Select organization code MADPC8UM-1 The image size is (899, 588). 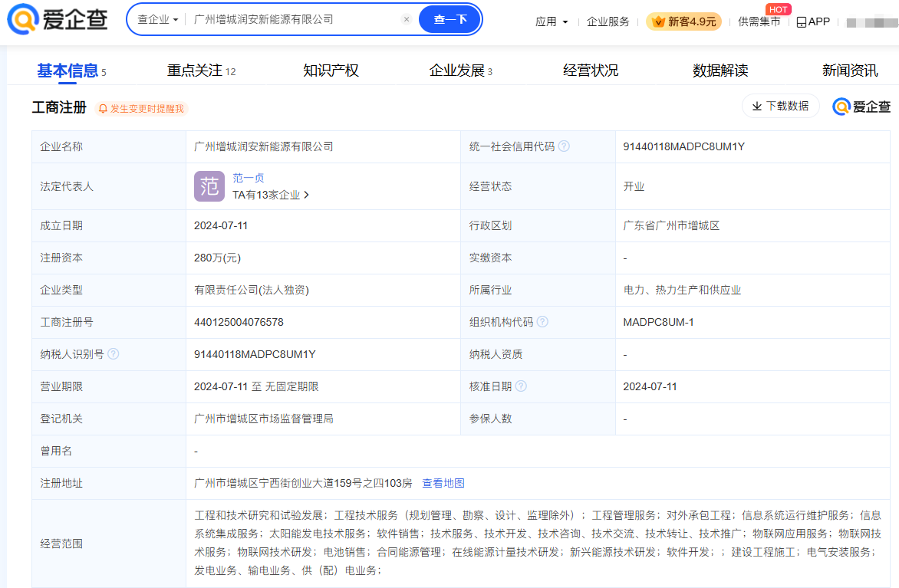click(x=658, y=322)
